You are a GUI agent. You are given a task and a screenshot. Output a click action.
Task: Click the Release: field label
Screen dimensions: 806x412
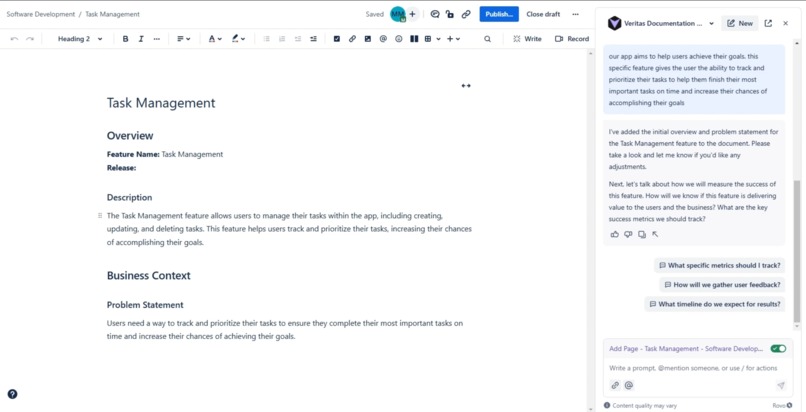click(121, 168)
